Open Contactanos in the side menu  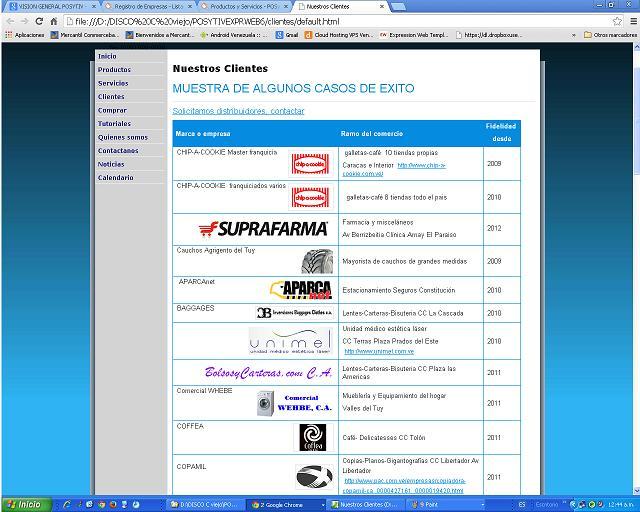(118, 151)
